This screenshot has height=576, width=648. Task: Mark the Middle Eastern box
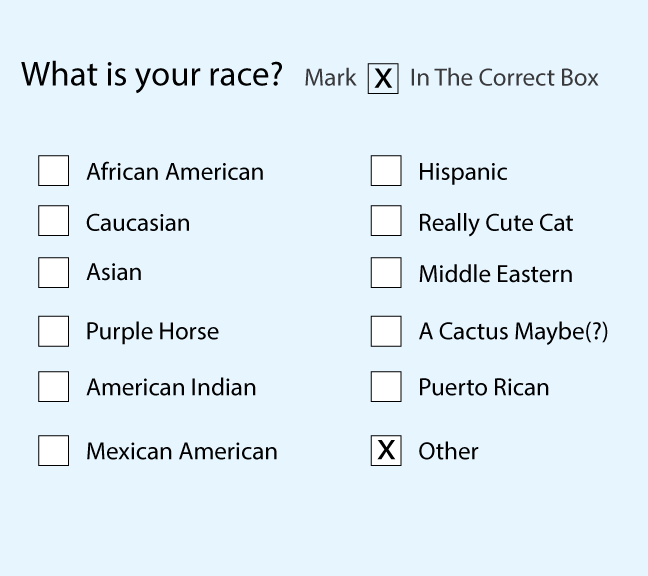point(386,272)
